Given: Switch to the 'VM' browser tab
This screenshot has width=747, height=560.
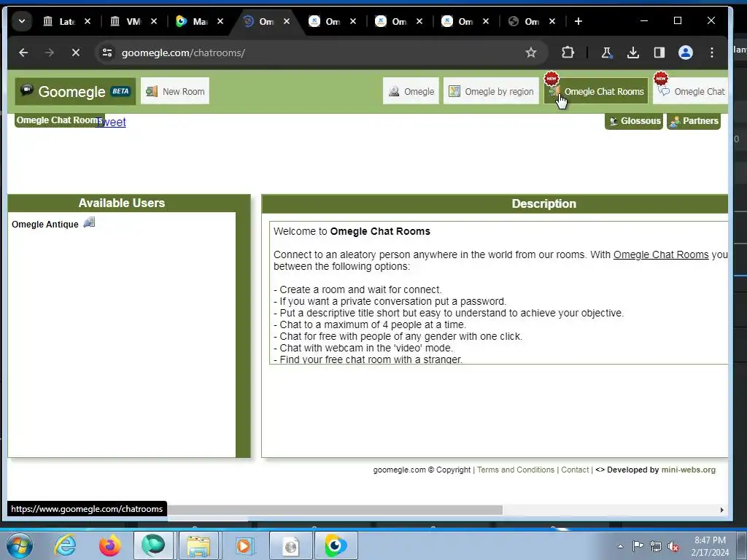Looking at the screenshot, I should (x=125, y=21).
